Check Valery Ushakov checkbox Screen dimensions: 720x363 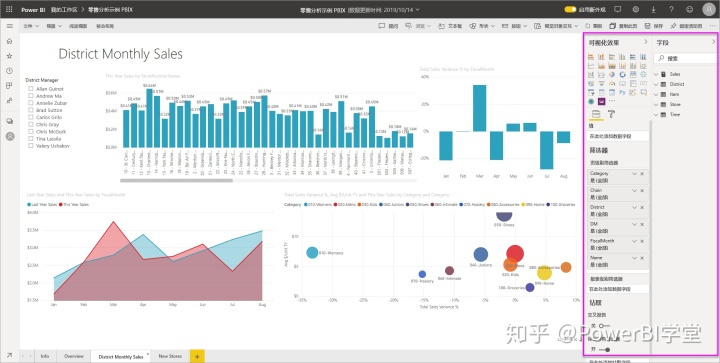point(30,146)
